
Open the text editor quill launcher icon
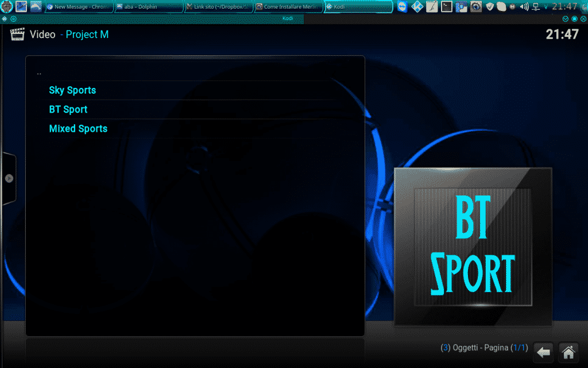pyautogui.click(x=432, y=6)
